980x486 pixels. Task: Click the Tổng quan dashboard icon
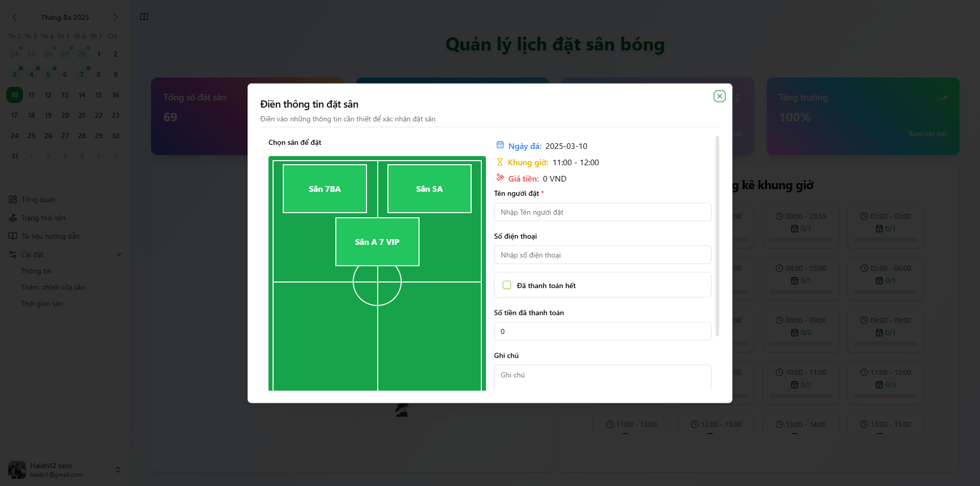click(13, 199)
